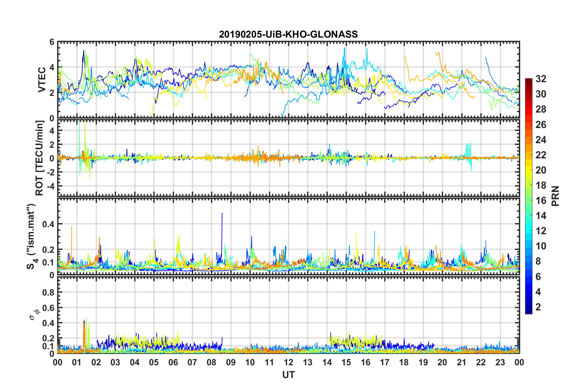Click ROT axis tick label -4
The width and height of the screenshot is (577, 392).
click(50, 186)
